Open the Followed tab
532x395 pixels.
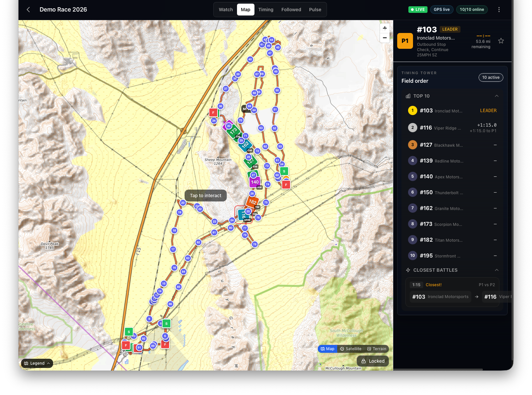[291, 10]
